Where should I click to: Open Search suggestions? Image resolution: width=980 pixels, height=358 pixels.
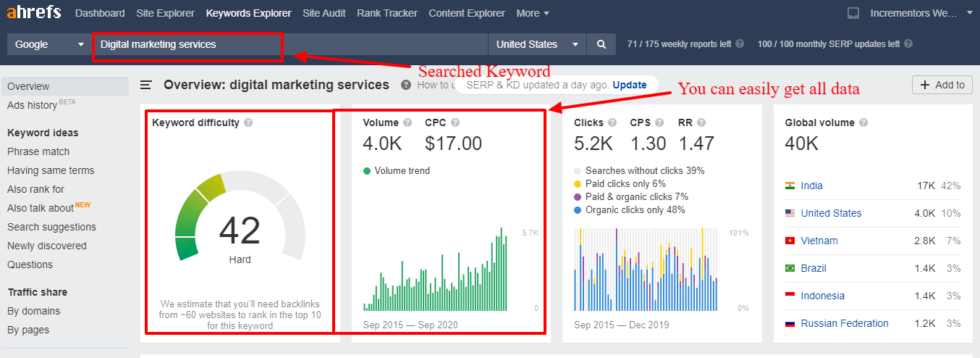pos(51,227)
